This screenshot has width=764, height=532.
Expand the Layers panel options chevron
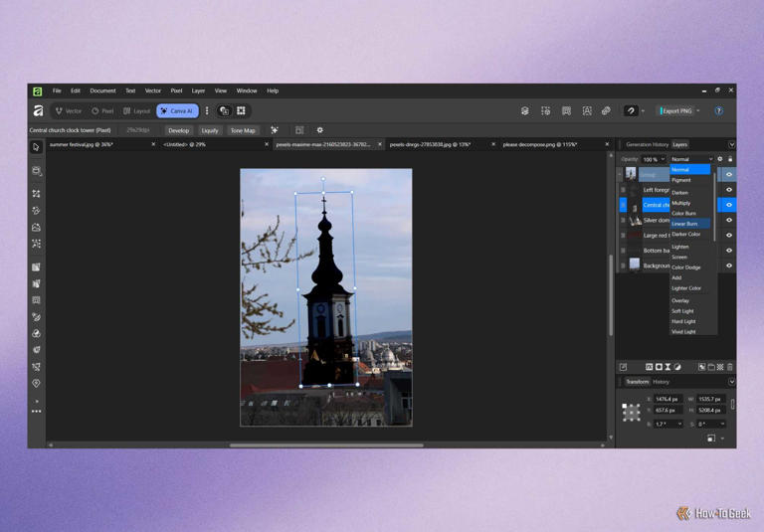click(731, 145)
